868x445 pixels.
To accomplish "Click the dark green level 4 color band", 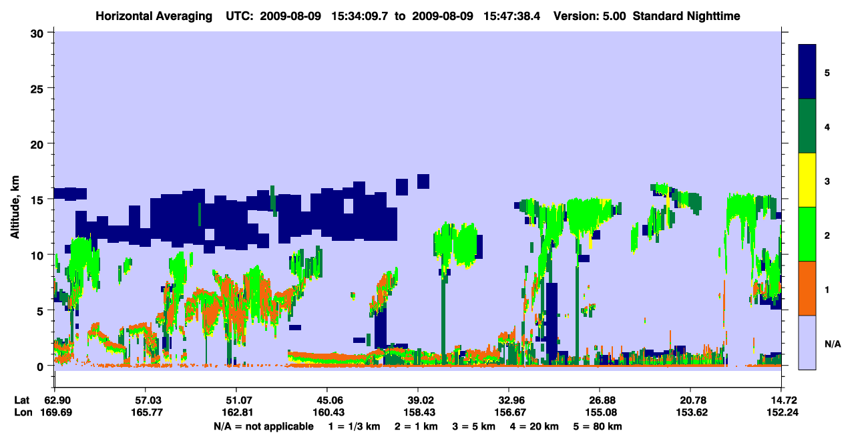I will point(807,126).
